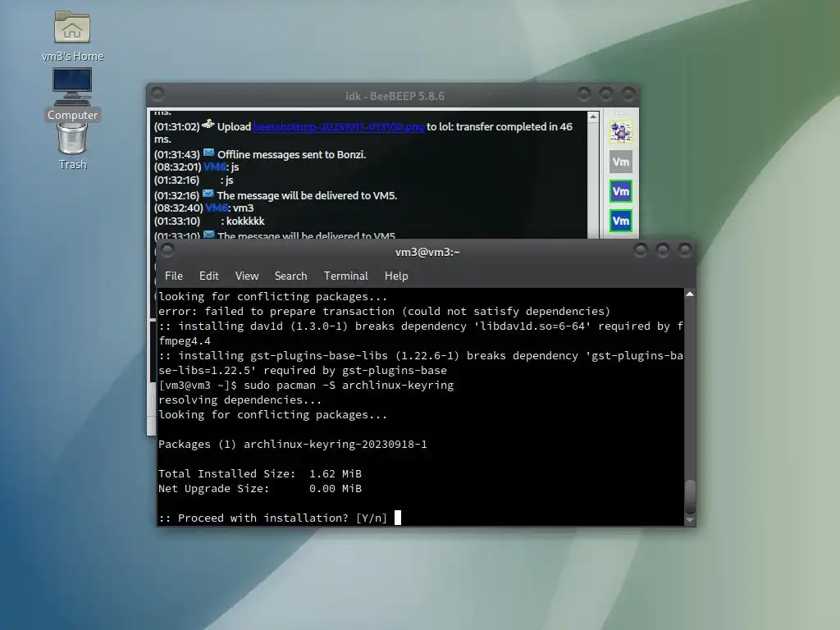Select the bottom blue Vm avatar in BeeBEEP

pyautogui.click(x=621, y=221)
